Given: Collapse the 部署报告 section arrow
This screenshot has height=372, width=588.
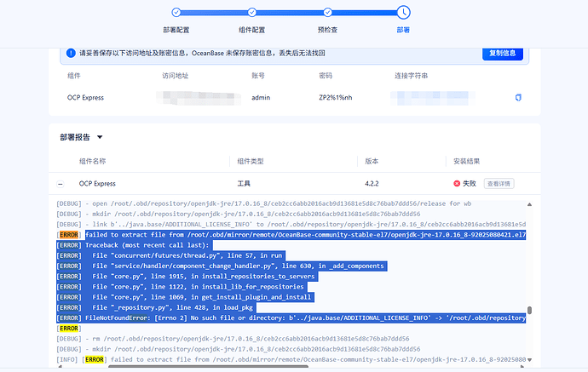Looking at the screenshot, I should coord(100,137).
